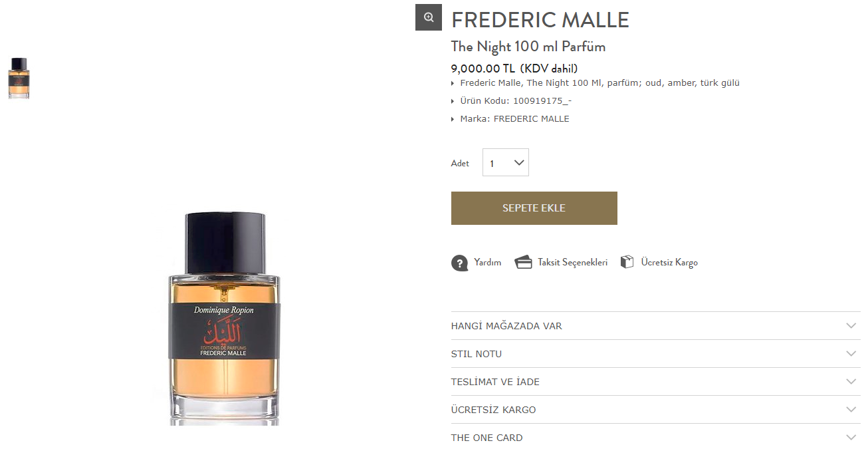
Task: Click the credit card Taksit icon
Action: pos(524,263)
